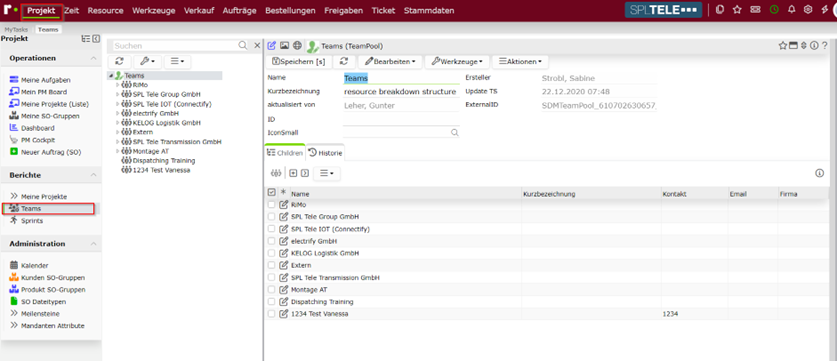
Task: Check the Extern row checkbox
Action: click(272, 265)
